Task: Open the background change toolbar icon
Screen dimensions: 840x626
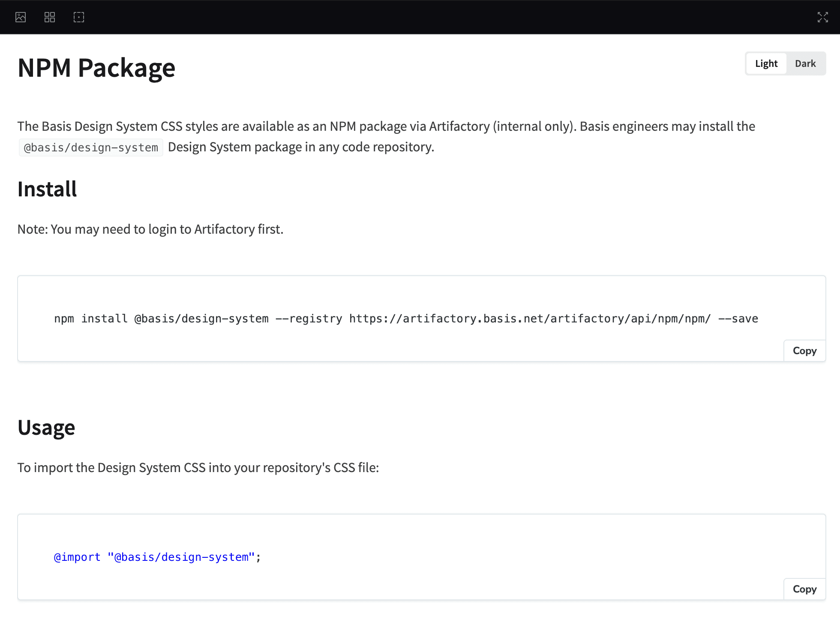Action: pos(21,17)
